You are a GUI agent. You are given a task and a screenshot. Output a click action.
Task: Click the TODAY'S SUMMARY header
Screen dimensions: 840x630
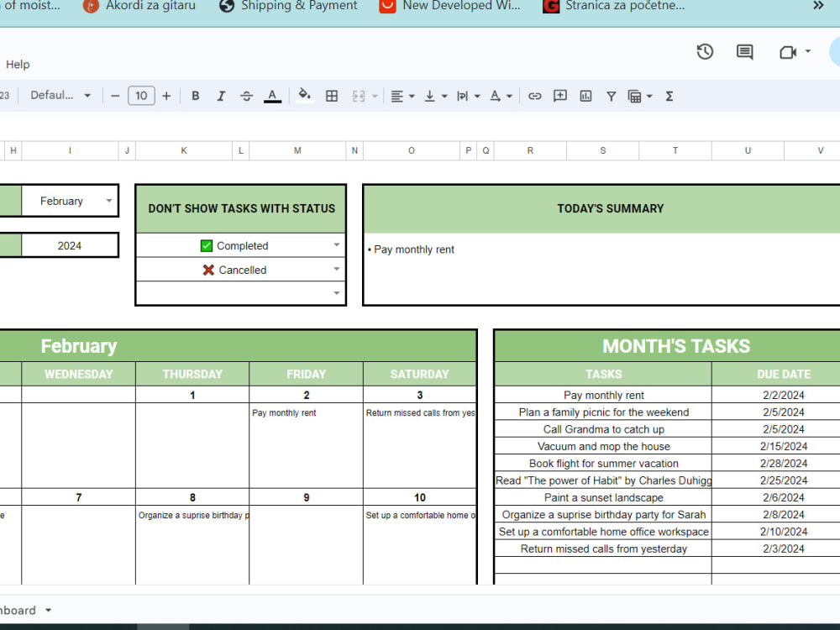click(610, 208)
